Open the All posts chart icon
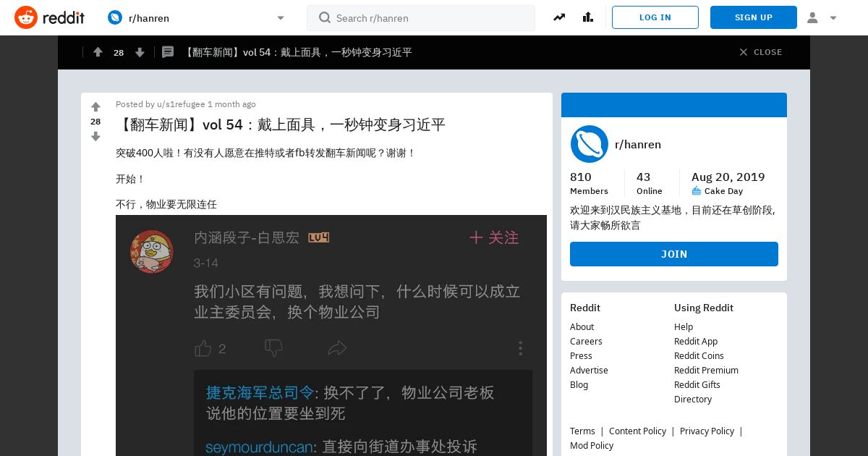Screen dimensions: 868x456 click(588, 17)
